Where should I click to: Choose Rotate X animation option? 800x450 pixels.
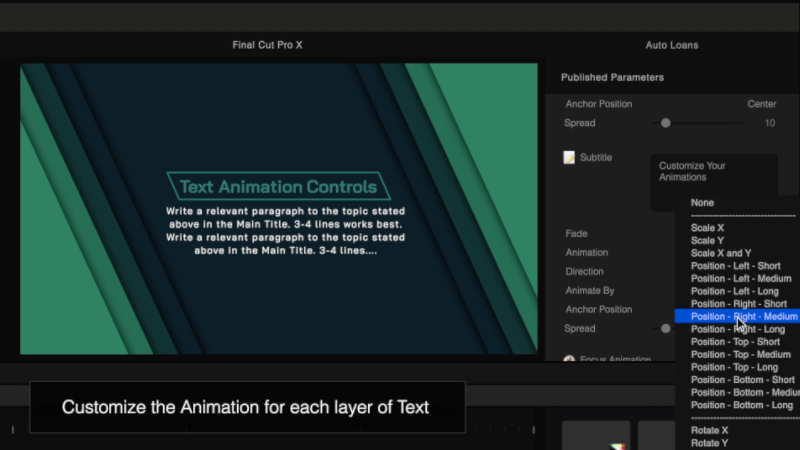pyautogui.click(x=709, y=431)
